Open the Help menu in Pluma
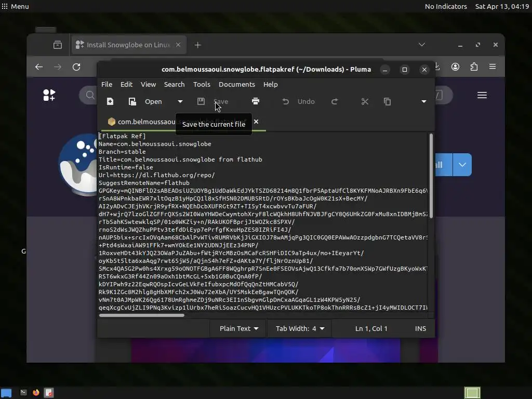 tap(270, 84)
